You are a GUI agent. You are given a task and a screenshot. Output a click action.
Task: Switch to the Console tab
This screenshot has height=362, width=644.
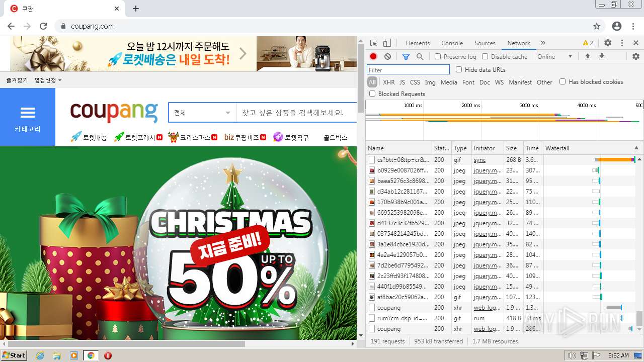click(x=452, y=43)
